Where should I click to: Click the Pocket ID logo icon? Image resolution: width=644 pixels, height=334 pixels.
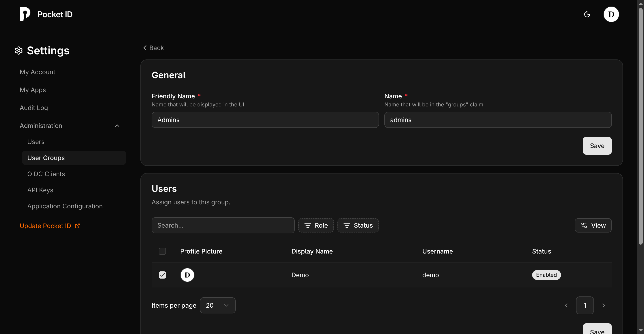(x=25, y=14)
